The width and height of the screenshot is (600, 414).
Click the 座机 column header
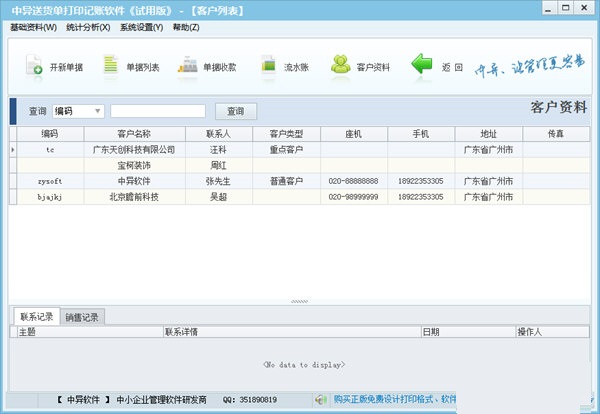(354, 134)
